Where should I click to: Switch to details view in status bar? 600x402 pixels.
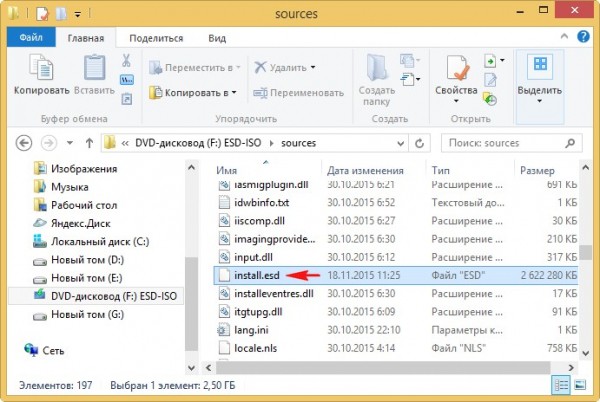tap(561, 385)
